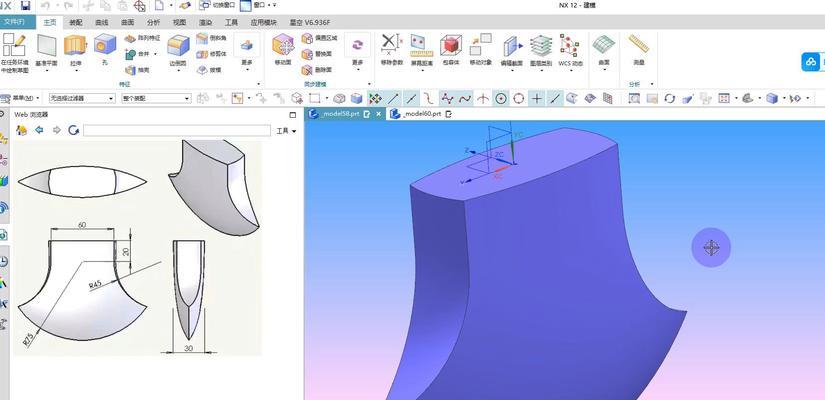Save the part with the floppy disk icon
Screen dimensions: 825x400
click(25, 6)
